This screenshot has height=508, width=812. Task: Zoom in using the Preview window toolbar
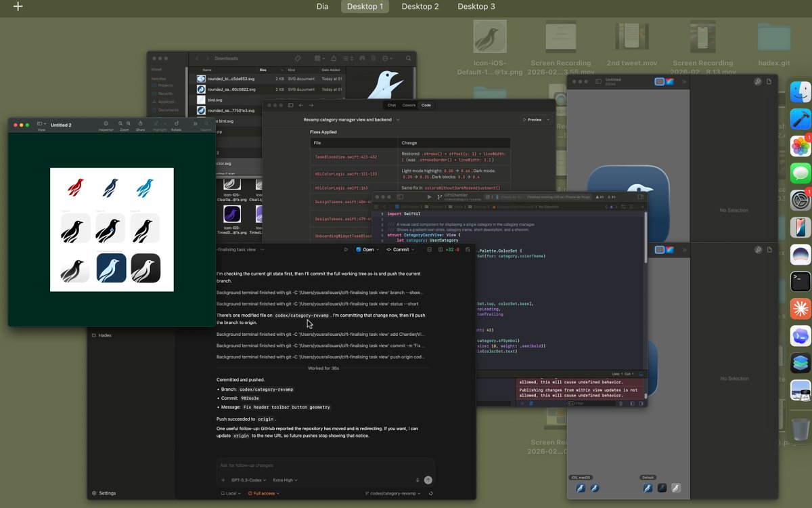[x=128, y=124]
